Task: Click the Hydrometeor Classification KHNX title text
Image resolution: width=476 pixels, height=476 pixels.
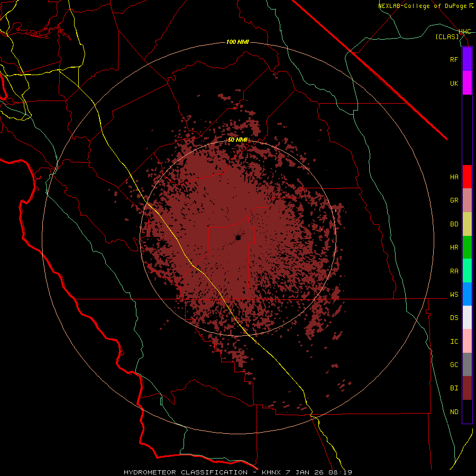Action: pos(238,472)
